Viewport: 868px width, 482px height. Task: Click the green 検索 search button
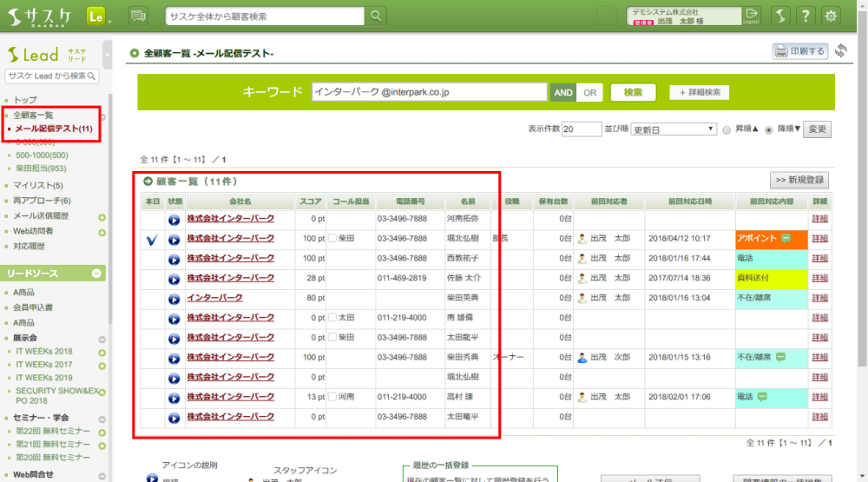633,92
